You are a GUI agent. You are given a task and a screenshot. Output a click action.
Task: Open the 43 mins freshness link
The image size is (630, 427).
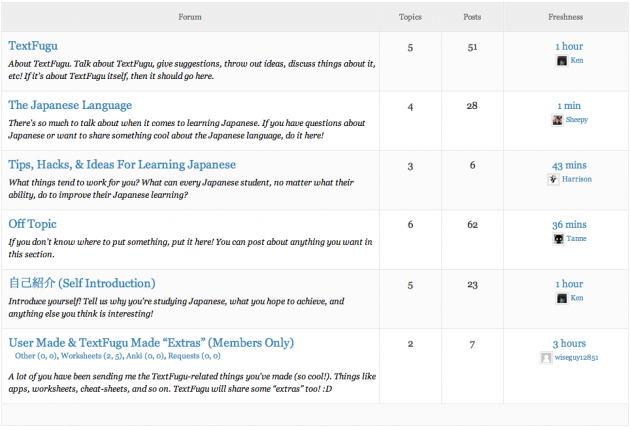point(569,165)
